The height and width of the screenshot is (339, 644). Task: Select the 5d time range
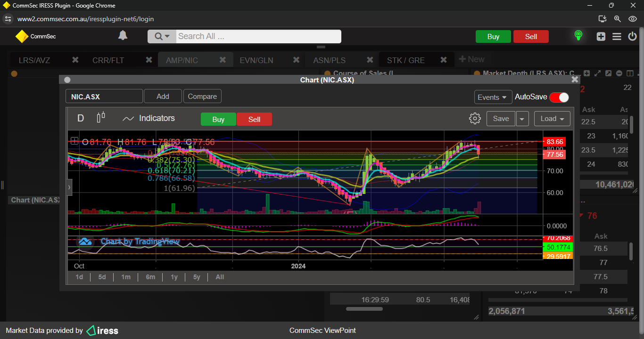click(102, 277)
